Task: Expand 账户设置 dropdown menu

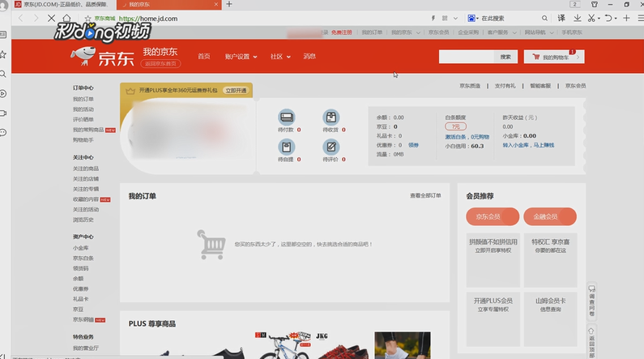Action: [x=241, y=57]
